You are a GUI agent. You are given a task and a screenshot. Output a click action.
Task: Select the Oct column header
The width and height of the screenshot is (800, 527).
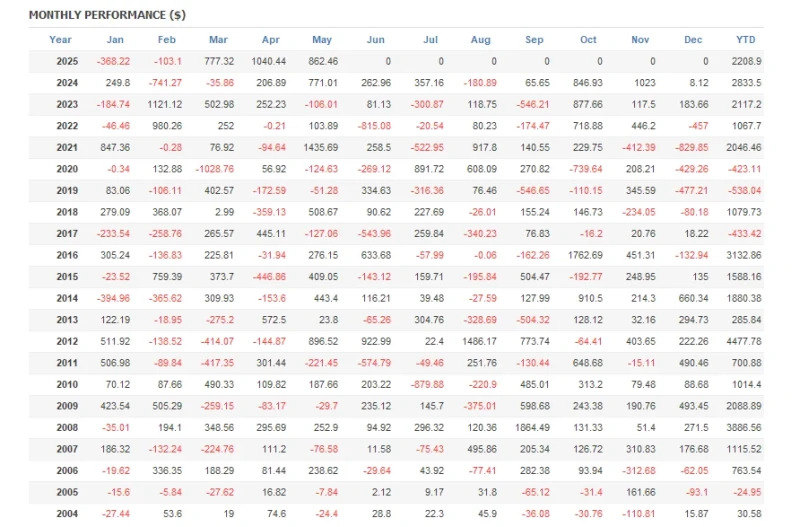pyautogui.click(x=588, y=40)
